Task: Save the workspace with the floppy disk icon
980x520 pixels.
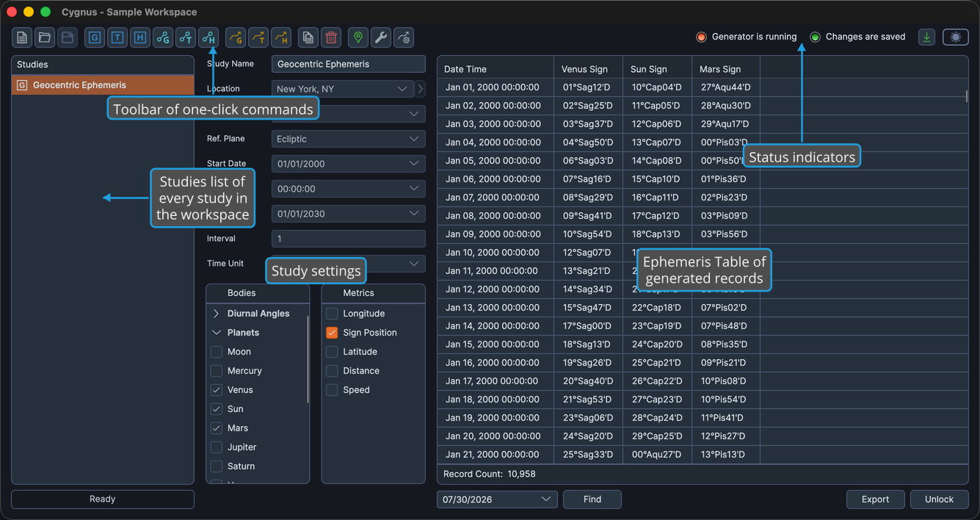Action: coord(68,37)
